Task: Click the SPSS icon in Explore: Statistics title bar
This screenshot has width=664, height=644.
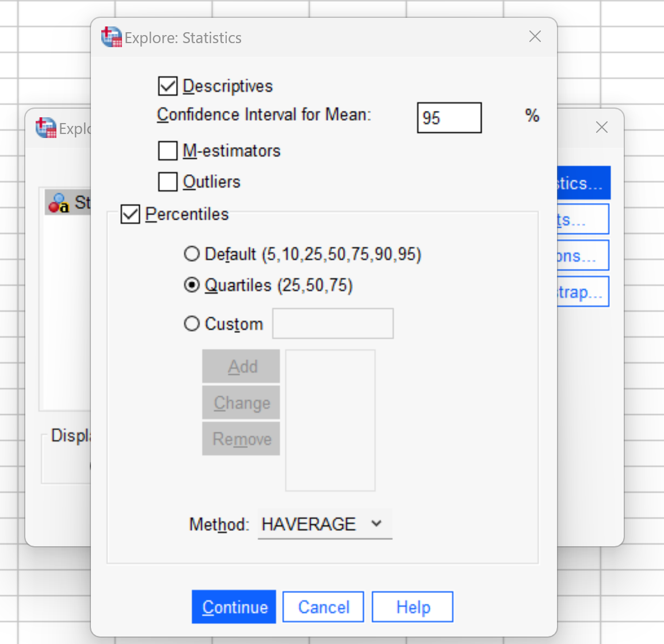Action: click(x=112, y=36)
